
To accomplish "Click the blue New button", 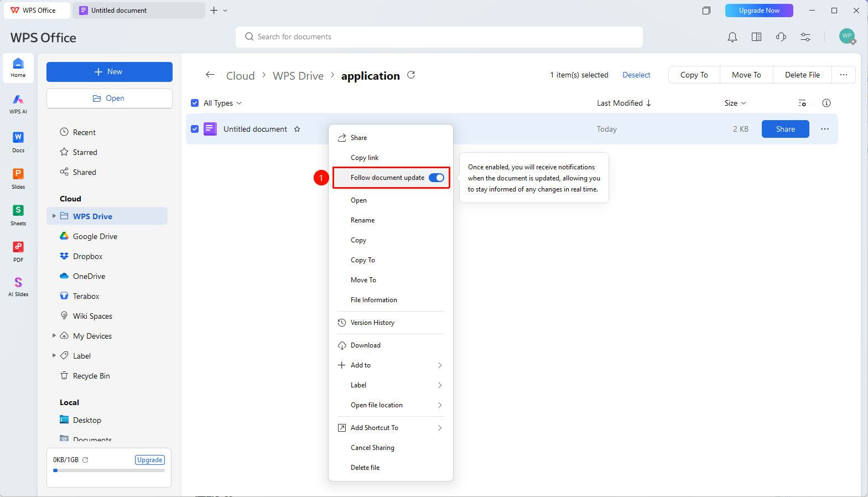I will [x=110, y=72].
